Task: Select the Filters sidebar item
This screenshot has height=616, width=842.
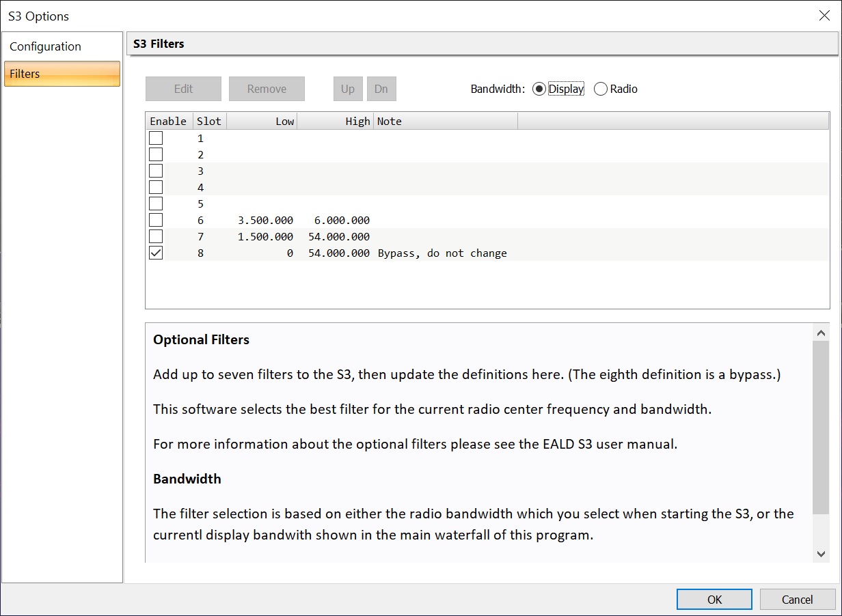Action: (x=62, y=74)
